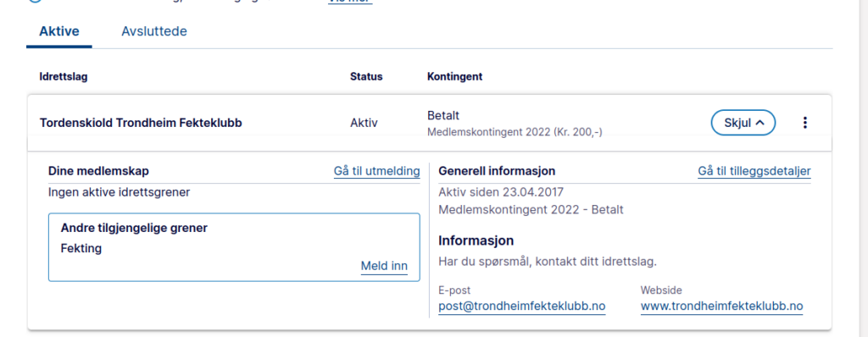Select the Tordenskiold Trondheim Fekteklubb row name

point(141,123)
